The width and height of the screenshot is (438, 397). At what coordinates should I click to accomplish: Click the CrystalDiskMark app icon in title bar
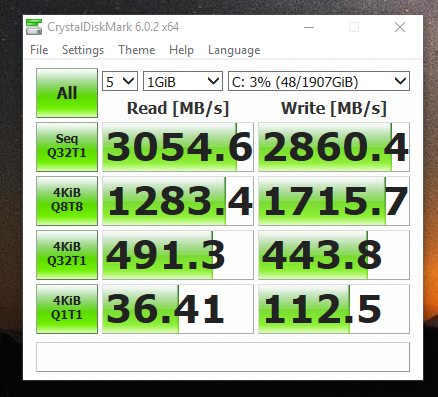pos(34,27)
